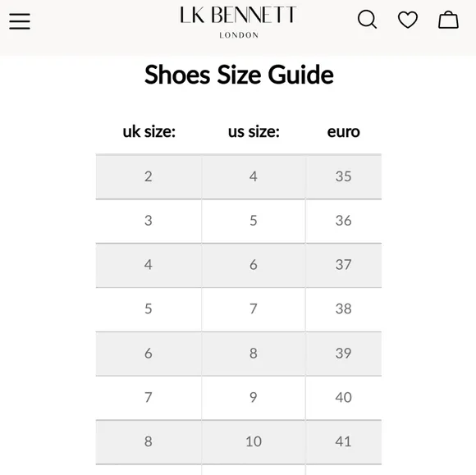
Task: Open the hamburger navigation menu
Action: (20, 21)
